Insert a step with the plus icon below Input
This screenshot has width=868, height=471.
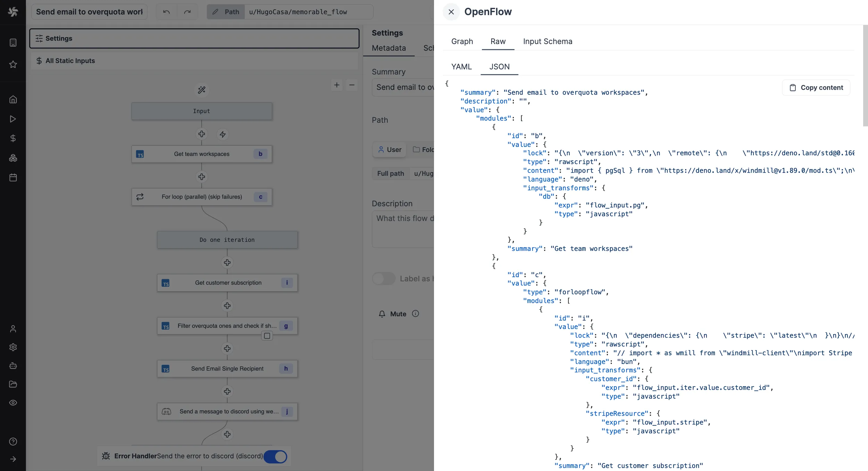[202, 134]
